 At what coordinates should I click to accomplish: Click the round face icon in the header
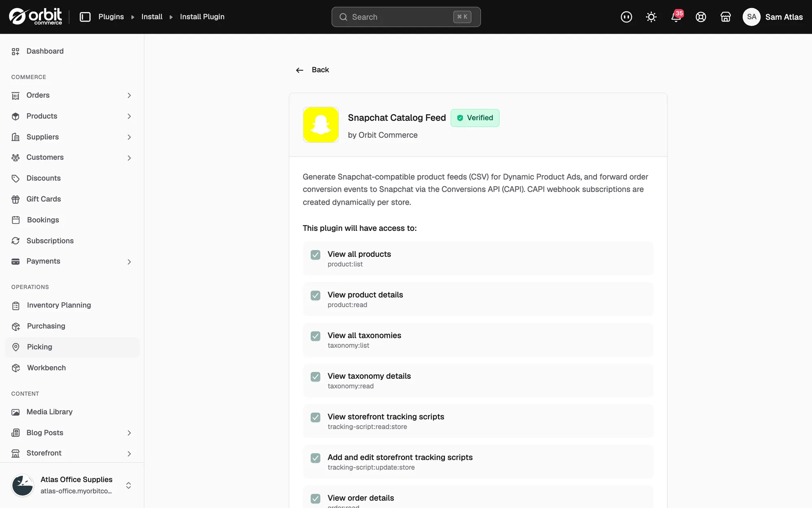tap(626, 17)
